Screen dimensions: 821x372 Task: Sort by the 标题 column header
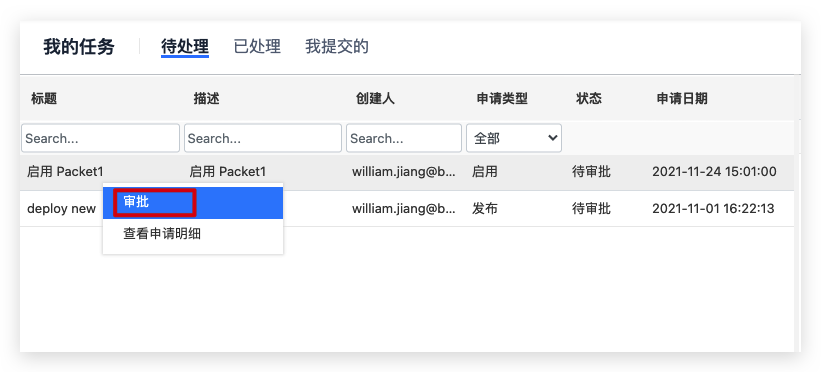coord(44,99)
